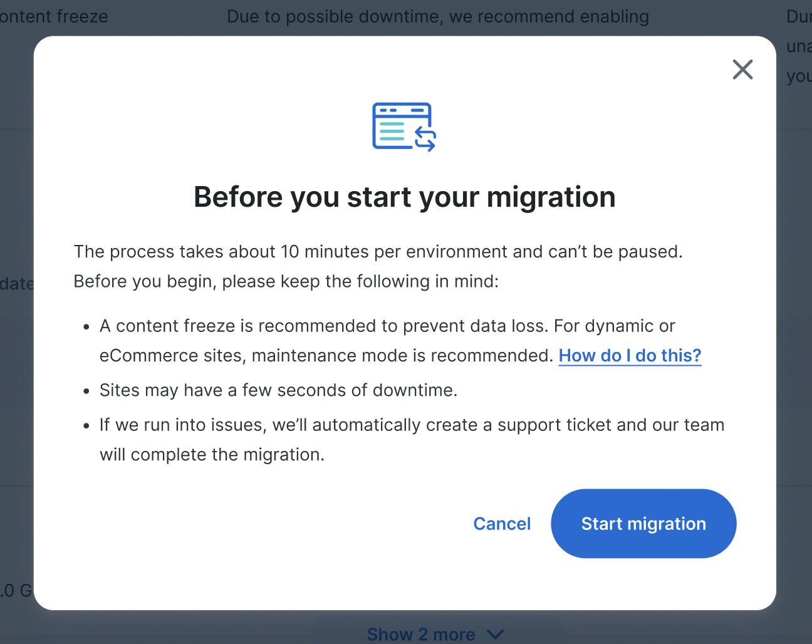Open the "How do I do this?" link
This screenshot has width=812, height=644.
[x=630, y=356]
